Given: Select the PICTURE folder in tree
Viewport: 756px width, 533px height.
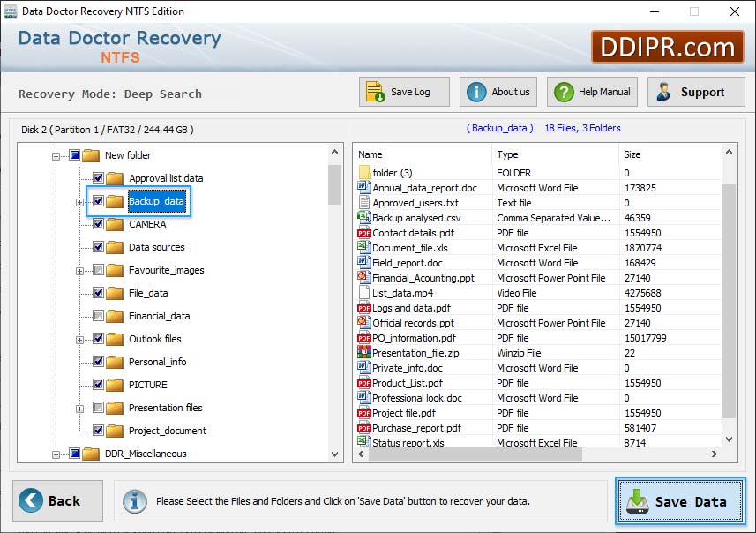Looking at the screenshot, I should tap(148, 385).
